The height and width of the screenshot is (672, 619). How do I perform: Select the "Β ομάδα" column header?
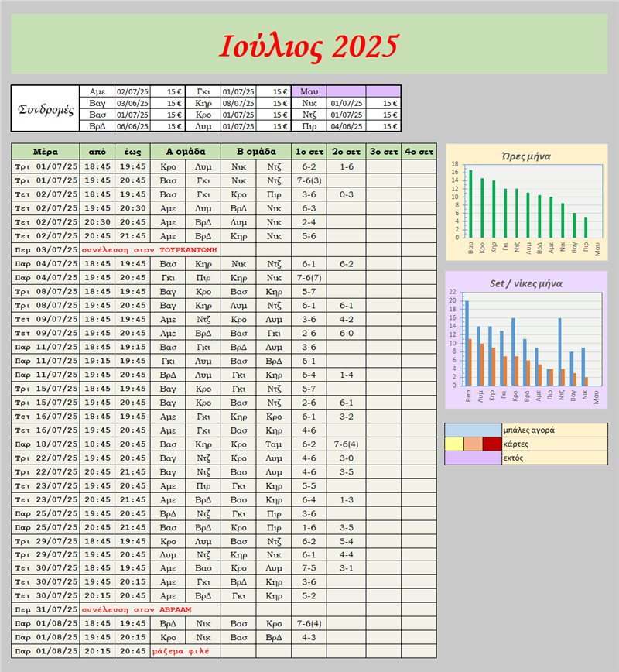click(256, 152)
